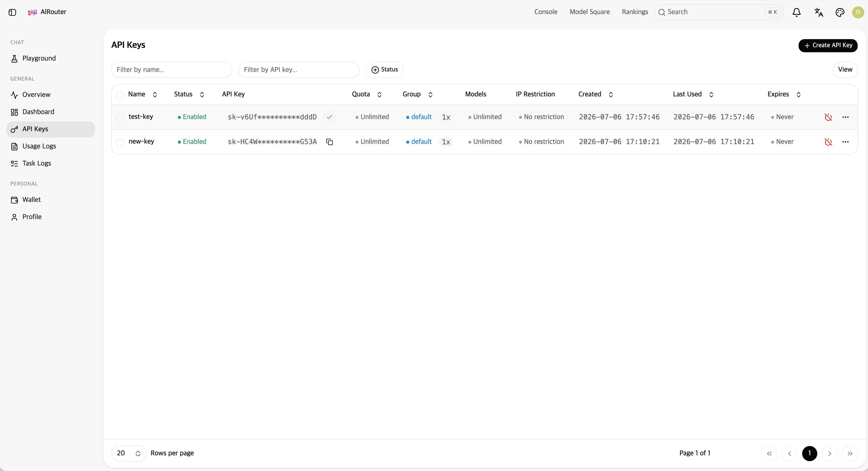The width and height of the screenshot is (868, 471).
Task: Open Profile in the sidebar
Action: tap(50, 218)
